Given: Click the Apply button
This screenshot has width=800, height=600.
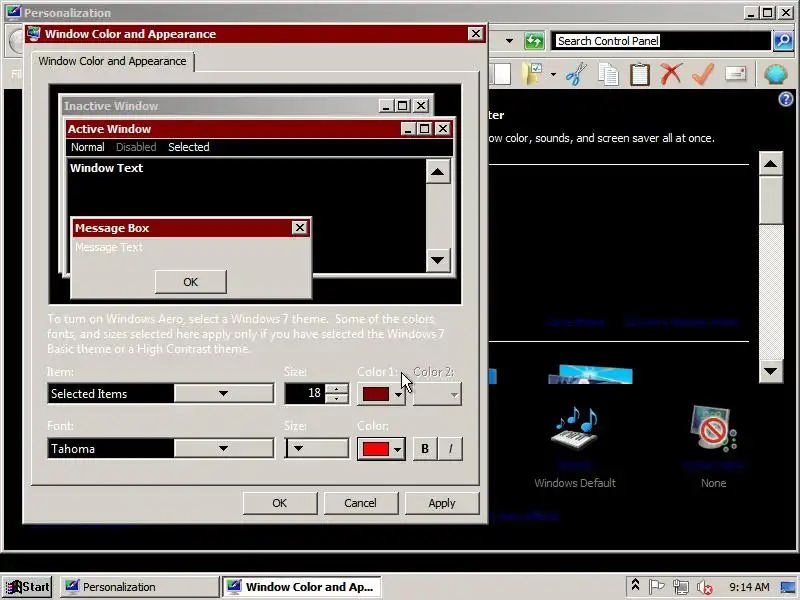Looking at the screenshot, I should point(442,503).
